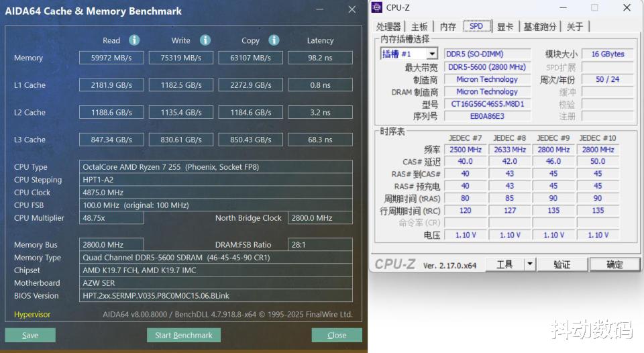Click the CPU-Z app icon in title bar
This screenshot has height=353, width=644.
click(x=376, y=7)
